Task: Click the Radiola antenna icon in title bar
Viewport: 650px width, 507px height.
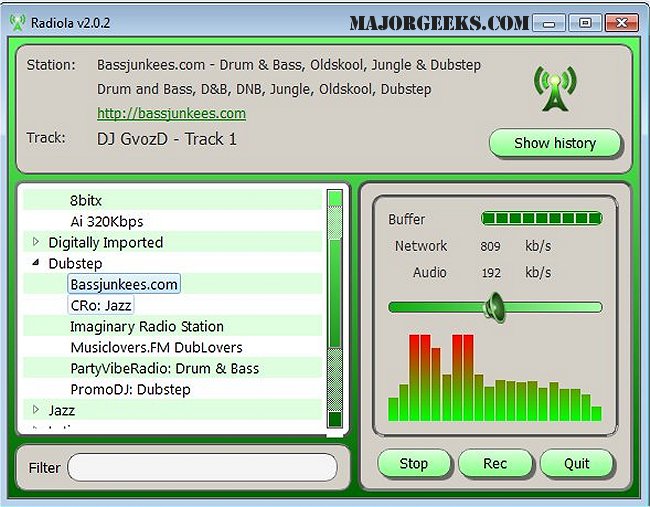Action: (x=17, y=22)
